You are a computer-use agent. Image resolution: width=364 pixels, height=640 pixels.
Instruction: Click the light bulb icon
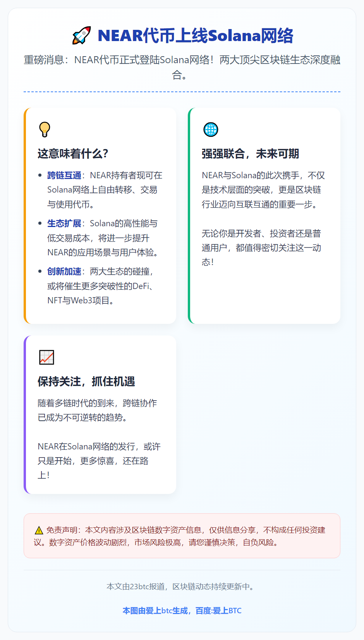click(45, 129)
